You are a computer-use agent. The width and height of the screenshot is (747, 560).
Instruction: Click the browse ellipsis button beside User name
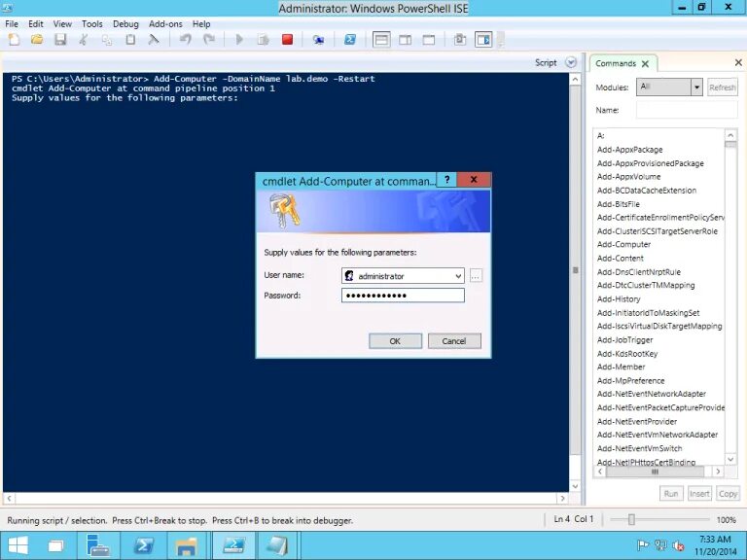pyautogui.click(x=476, y=276)
